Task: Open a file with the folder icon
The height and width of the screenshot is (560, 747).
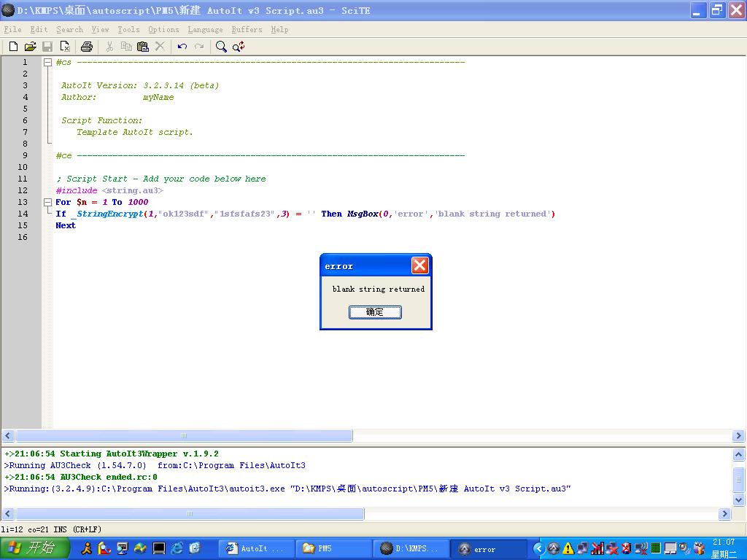Action: [x=30, y=47]
